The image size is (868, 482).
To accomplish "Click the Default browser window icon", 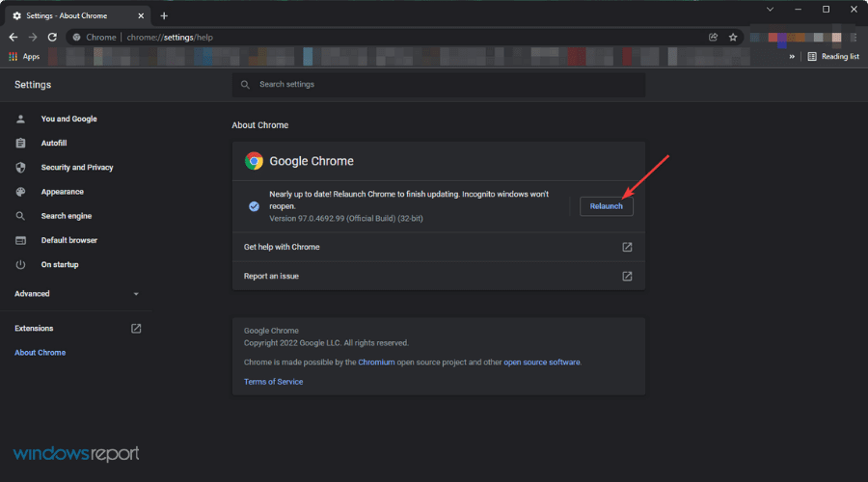I will pos(20,240).
